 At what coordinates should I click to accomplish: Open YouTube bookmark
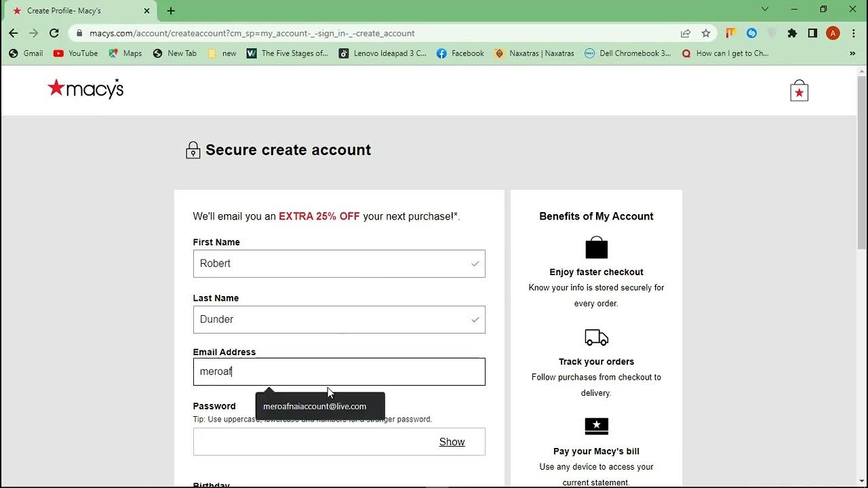[x=76, y=53]
